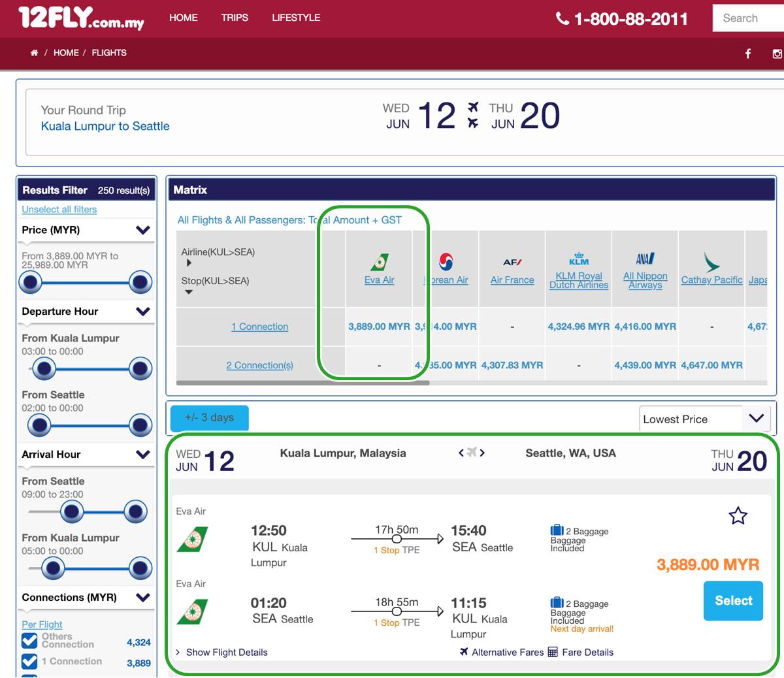The image size is (784, 678).
Task: Click the Kuala Lumpur to Seattle trip title
Action: tap(105, 126)
